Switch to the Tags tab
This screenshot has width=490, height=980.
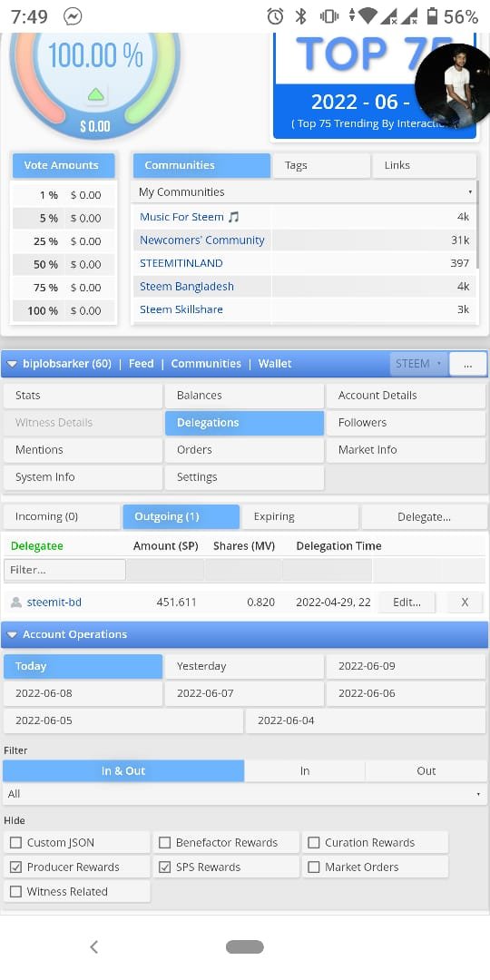point(321,166)
